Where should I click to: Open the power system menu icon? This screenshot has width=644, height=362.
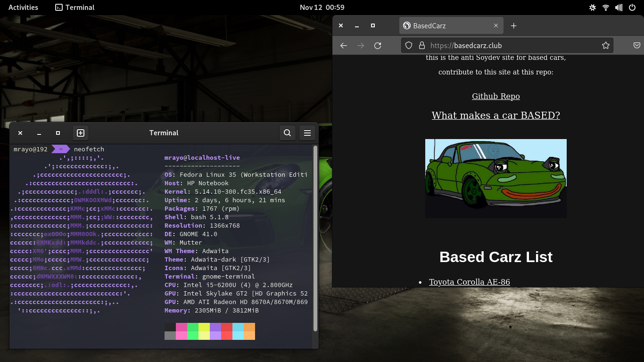point(632,8)
